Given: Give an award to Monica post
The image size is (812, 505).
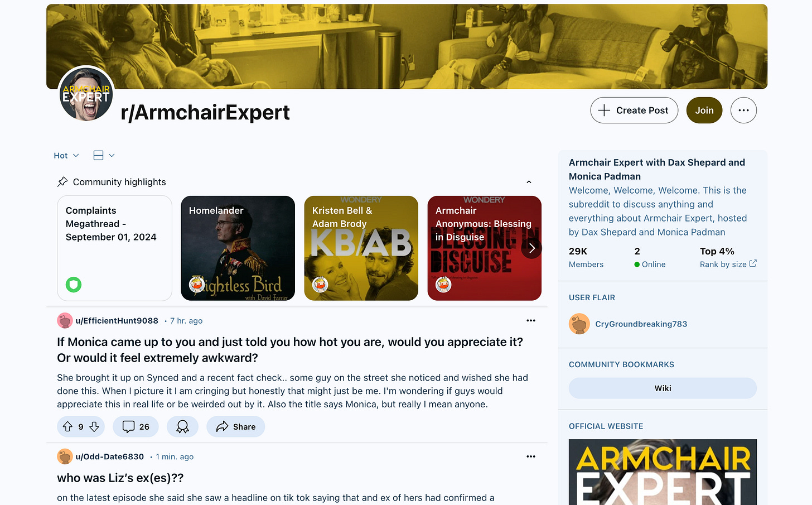Looking at the screenshot, I should tap(182, 427).
